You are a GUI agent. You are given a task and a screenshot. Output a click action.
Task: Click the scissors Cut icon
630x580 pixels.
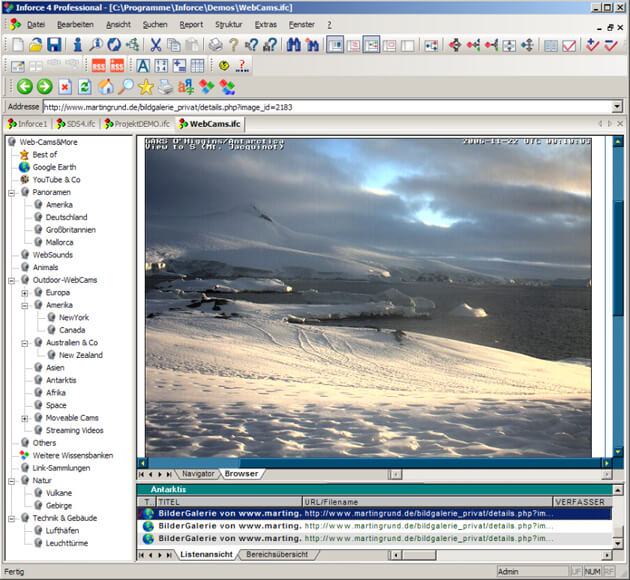pos(156,45)
